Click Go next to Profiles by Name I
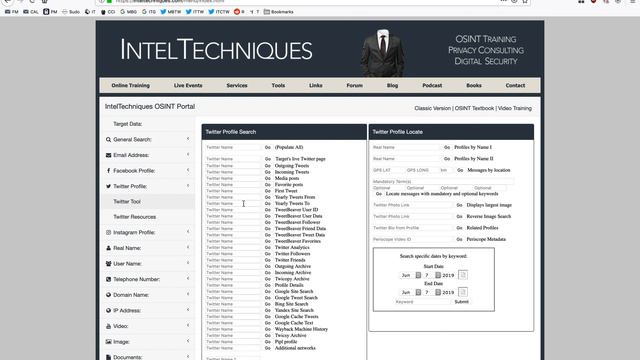640x360 pixels. 447,147
